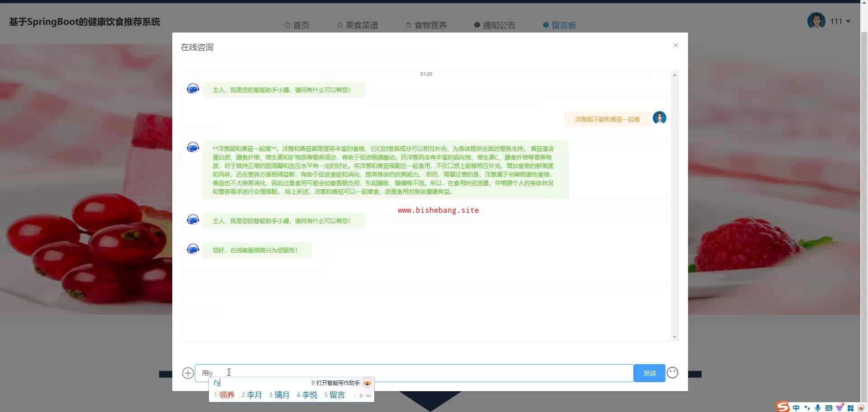Select IME candidate 李月
Screen dimensions: 868x412
(x=252, y=395)
